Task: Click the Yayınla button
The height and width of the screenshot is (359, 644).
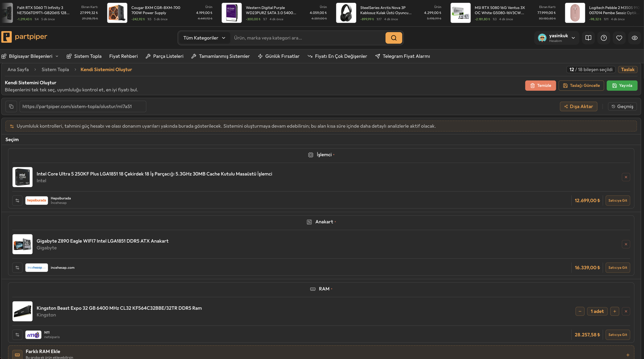Action: 622,85
